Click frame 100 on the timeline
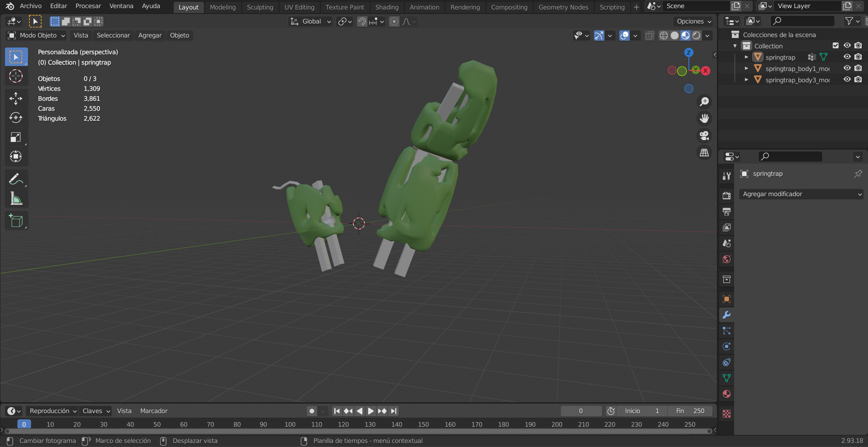The height and width of the screenshot is (447, 868). 290,424
